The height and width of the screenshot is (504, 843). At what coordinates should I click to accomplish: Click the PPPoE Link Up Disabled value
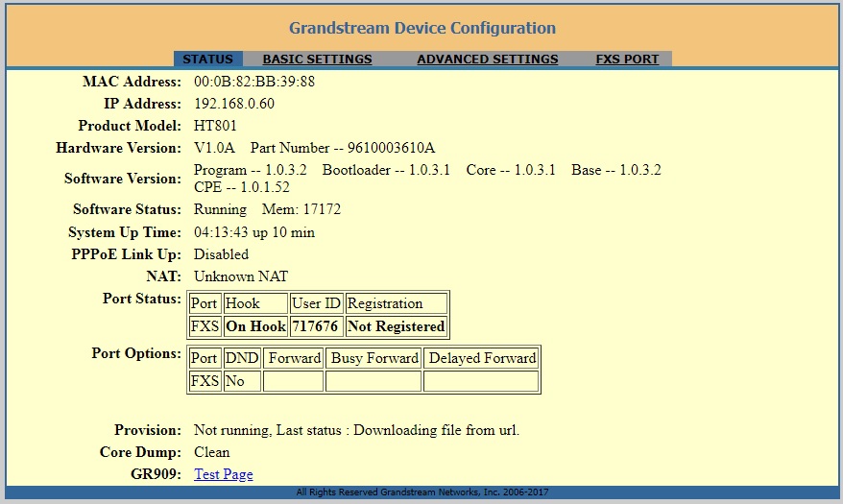pyautogui.click(x=221, y=254)
